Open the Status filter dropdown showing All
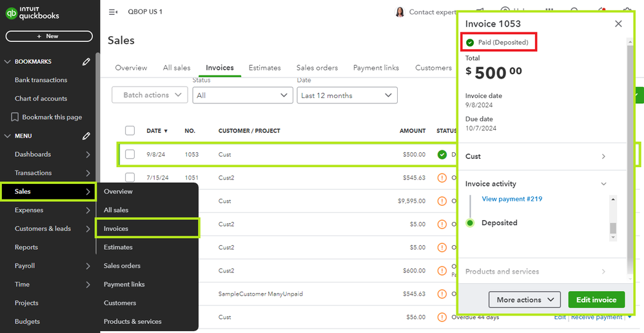This screenshot has width=644, height=333. (x=242, y=95)
